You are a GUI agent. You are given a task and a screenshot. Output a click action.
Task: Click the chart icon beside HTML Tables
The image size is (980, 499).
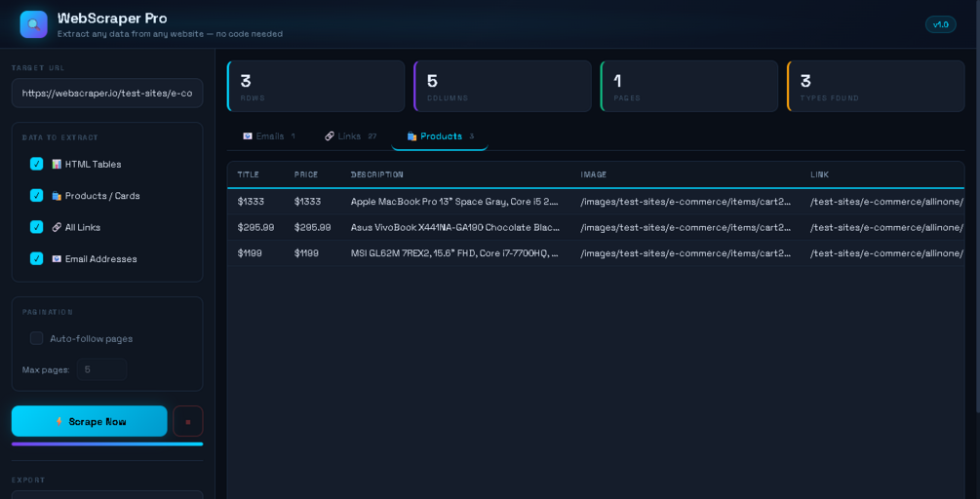(x=57, y=165)
